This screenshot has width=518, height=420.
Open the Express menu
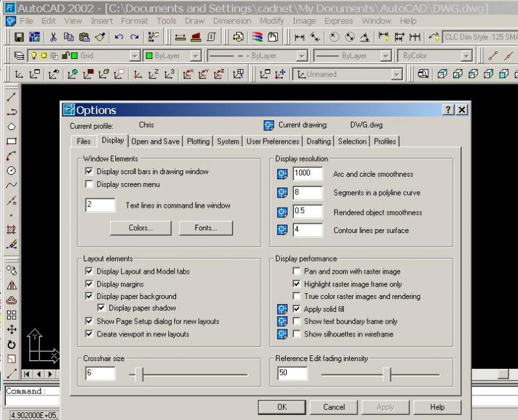point(339,21)
